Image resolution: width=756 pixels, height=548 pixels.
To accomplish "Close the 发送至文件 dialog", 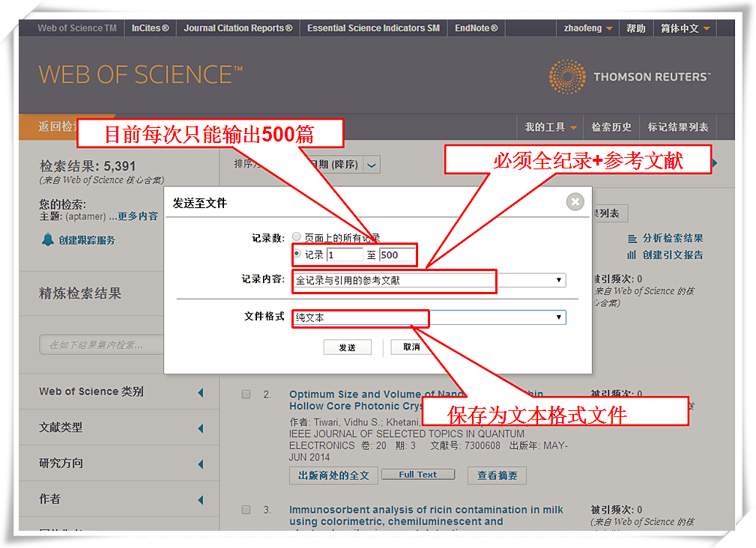I will point(575,202).
